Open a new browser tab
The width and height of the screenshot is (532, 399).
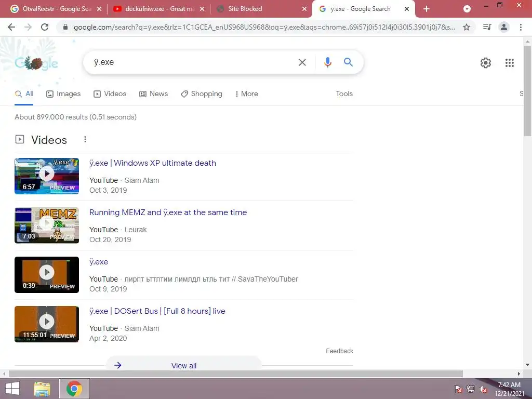point(427,9)
